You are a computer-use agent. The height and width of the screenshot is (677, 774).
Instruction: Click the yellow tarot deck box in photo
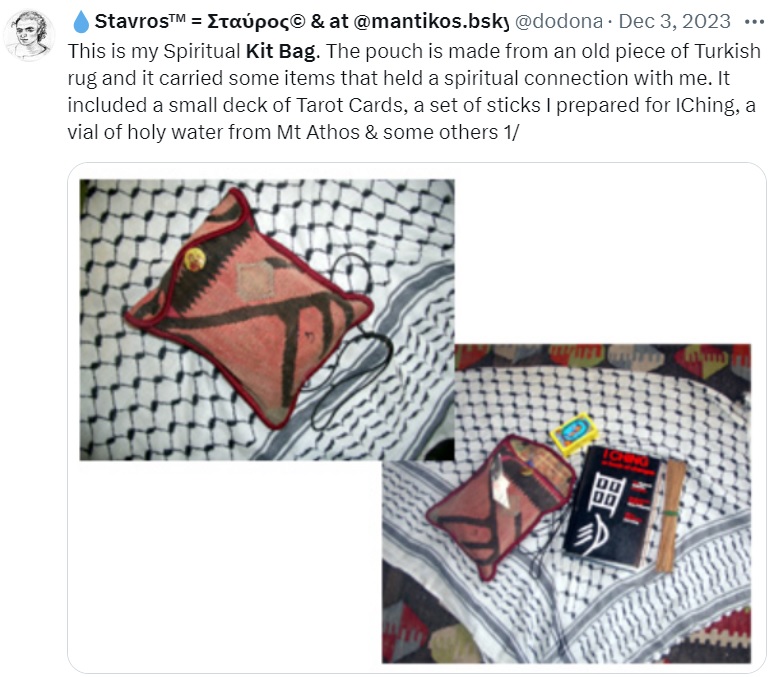click(x=575, y=434)
